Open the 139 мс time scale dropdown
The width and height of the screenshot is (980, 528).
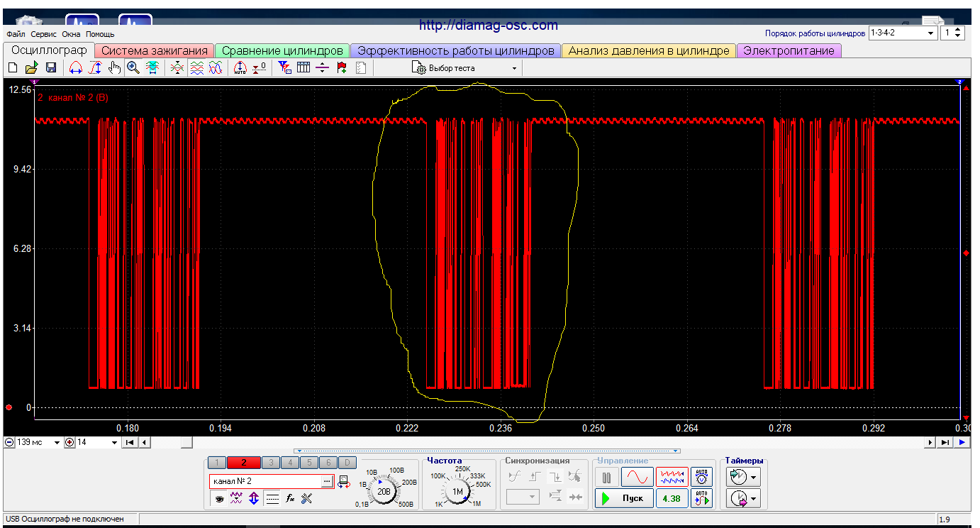tap(57, 443)
